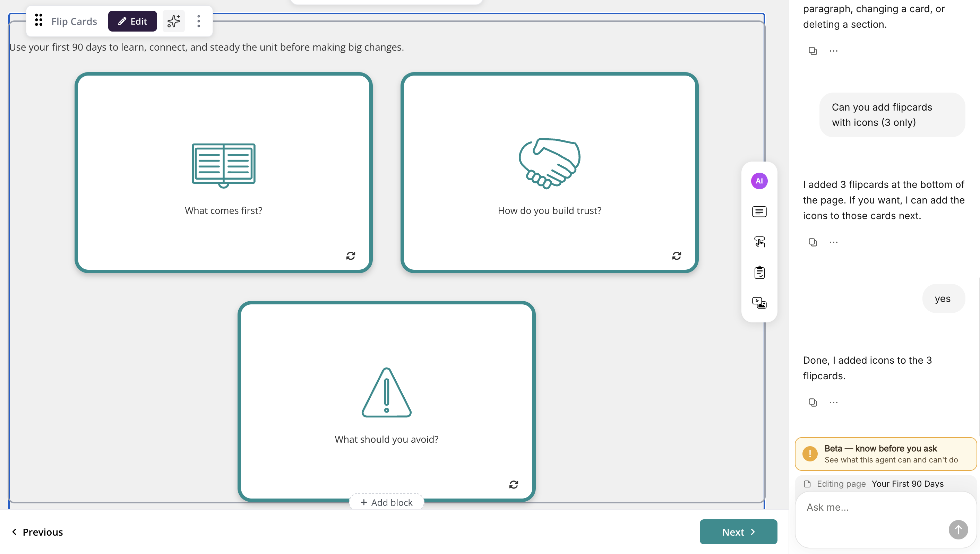Open more options under 'I added 3 flipcards' reply
Image resolution: width=980 pixels, height=554 pixels.
(x=833, y=242)
